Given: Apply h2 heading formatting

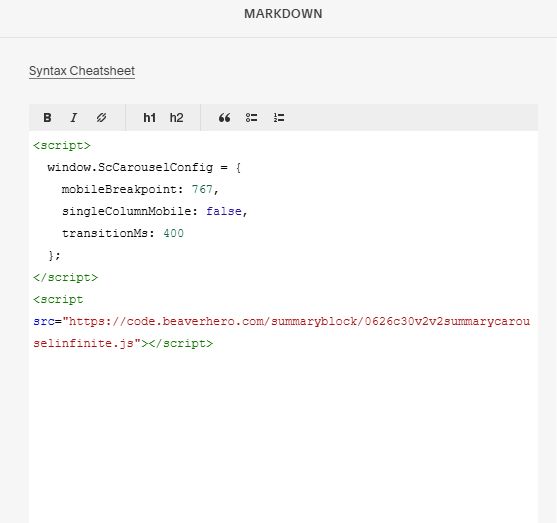Looking at the screenshot, I should tap(177, 118).
